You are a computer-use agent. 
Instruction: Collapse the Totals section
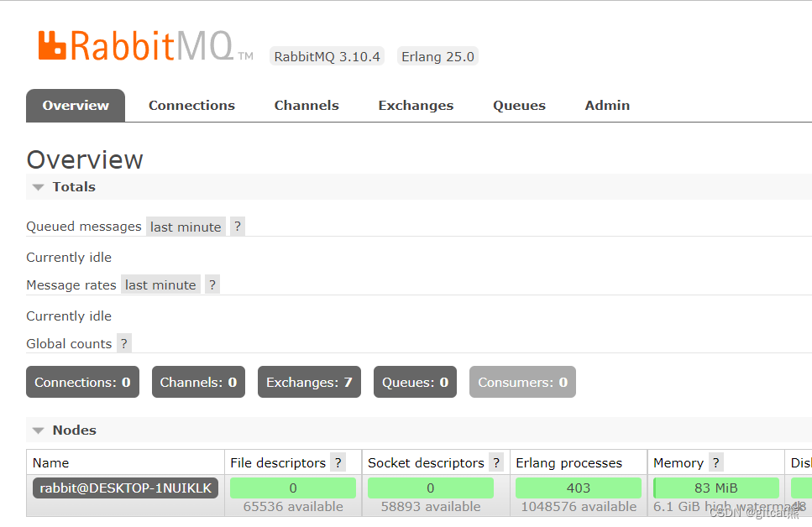click(x=39, y=186)
